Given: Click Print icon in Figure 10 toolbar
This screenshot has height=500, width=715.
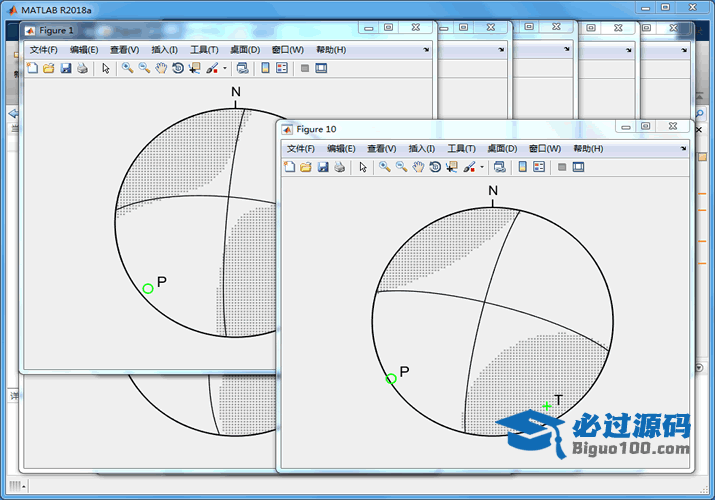Looking at the screenshot, I should (x=340, y=167).
